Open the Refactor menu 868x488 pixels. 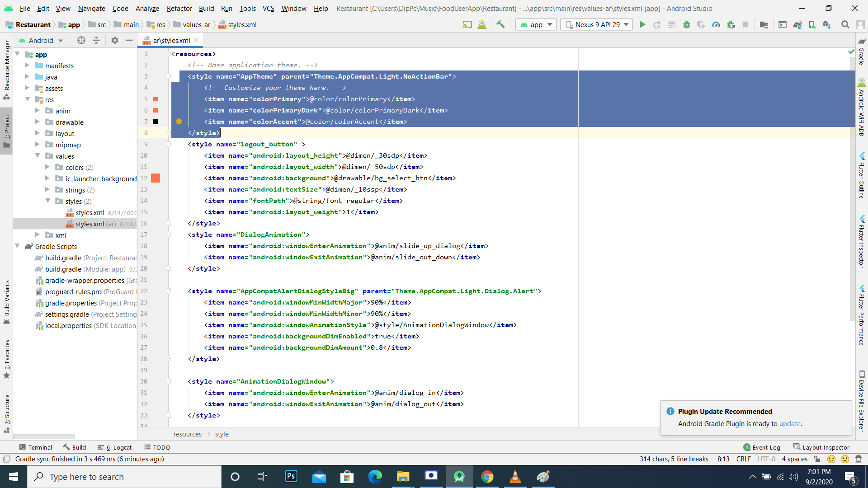[x=179, y=8]
